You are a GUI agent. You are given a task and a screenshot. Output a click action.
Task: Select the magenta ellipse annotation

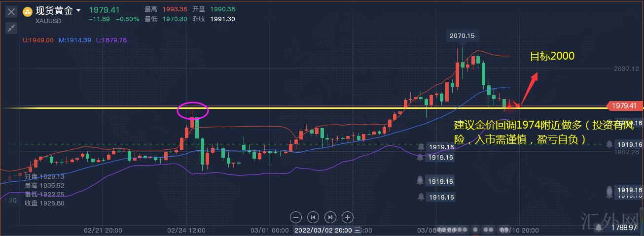pos(193,111)
